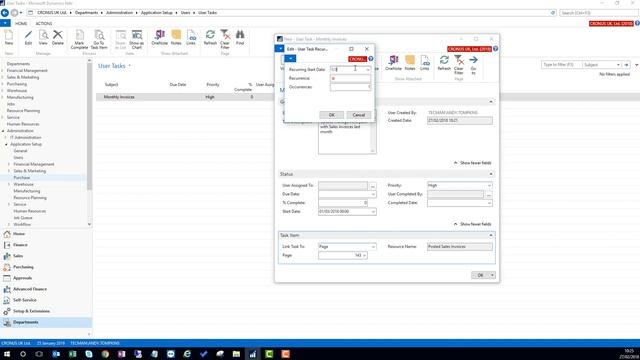Click Clear Filter in User Task card ribbon
This screenshot has height=360, width=640.
coord(459,65)
